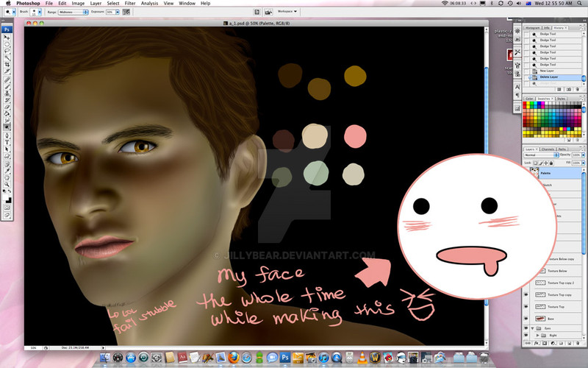This screenshot has height=368, width=588.
Task: Expand the Right layer group
Action: coord(538,336)
